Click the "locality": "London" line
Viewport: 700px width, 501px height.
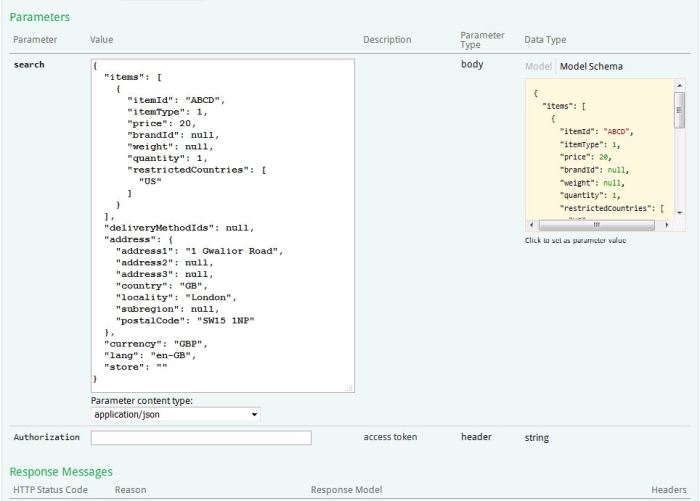point(176,297)
